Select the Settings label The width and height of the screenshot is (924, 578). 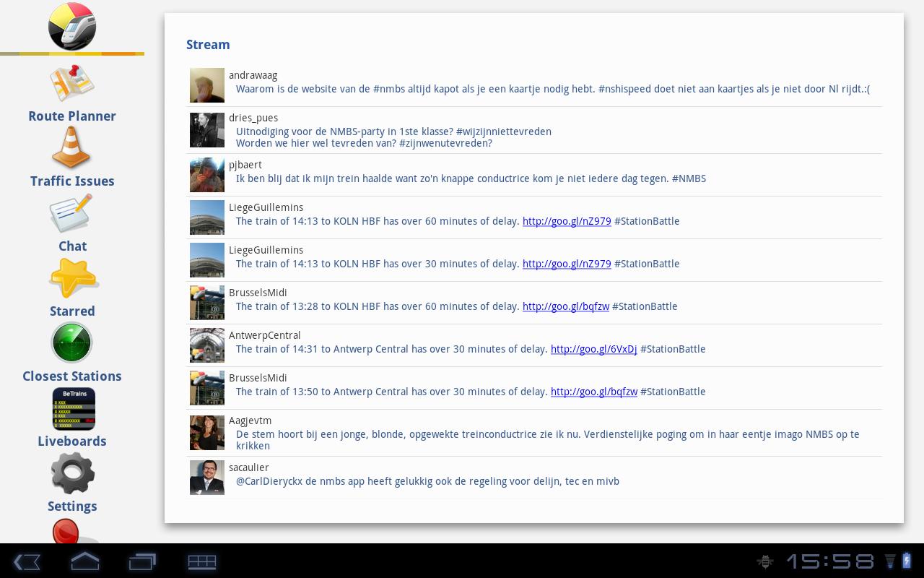(72, 506)
